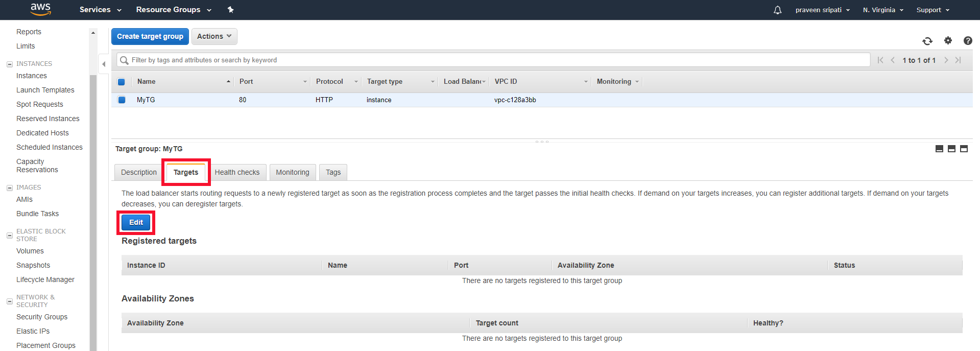Refresh the target group list
This screenshot has height=351, width=980.
[927, 41]
